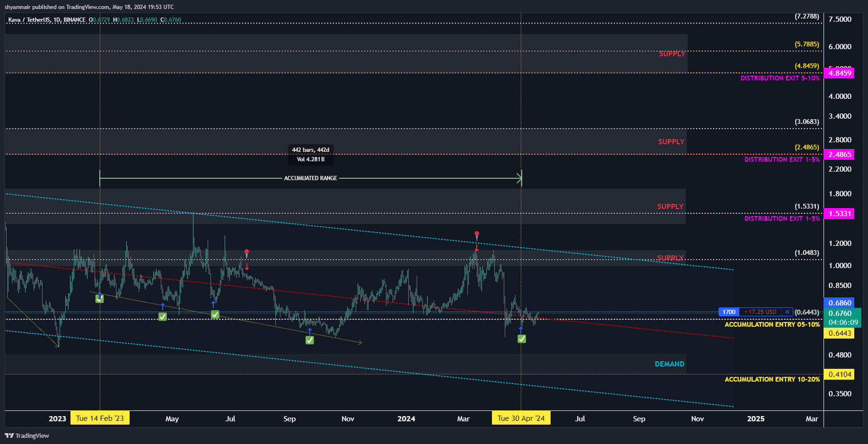Viewport: 868px width, 444px height.
Task: Select the 1700 quantity order label
Action: tap(729, 312)
